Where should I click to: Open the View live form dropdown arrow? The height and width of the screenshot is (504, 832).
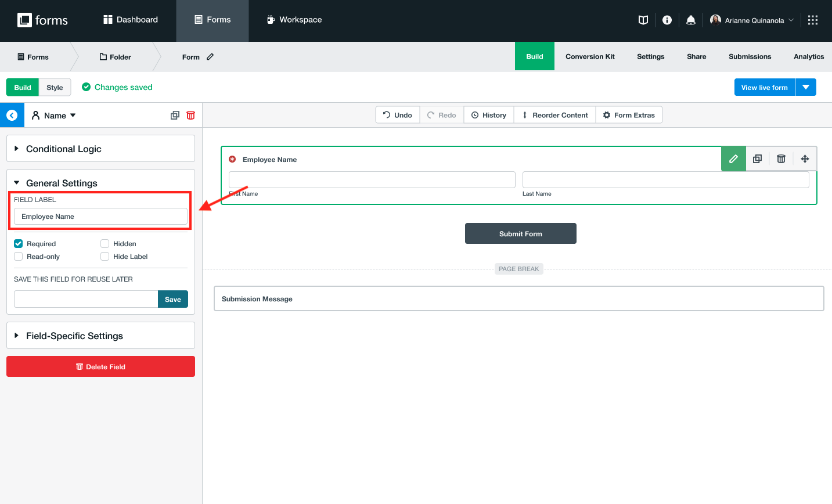(806, 88)
